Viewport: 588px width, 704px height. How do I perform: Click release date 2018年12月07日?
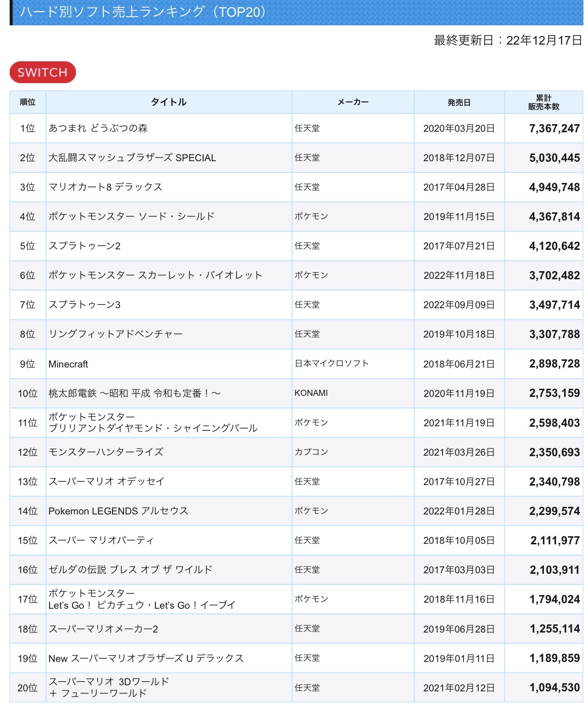point(459,158)
